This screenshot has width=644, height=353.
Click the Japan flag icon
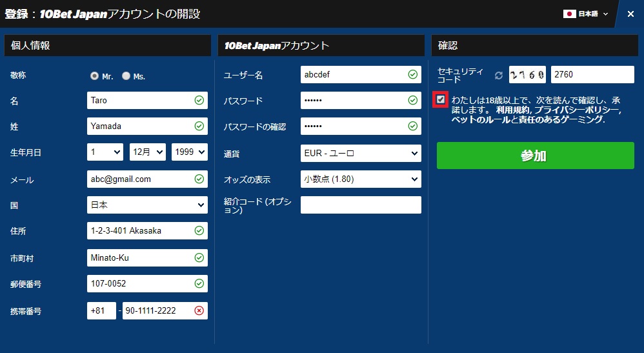coord(569,14)
